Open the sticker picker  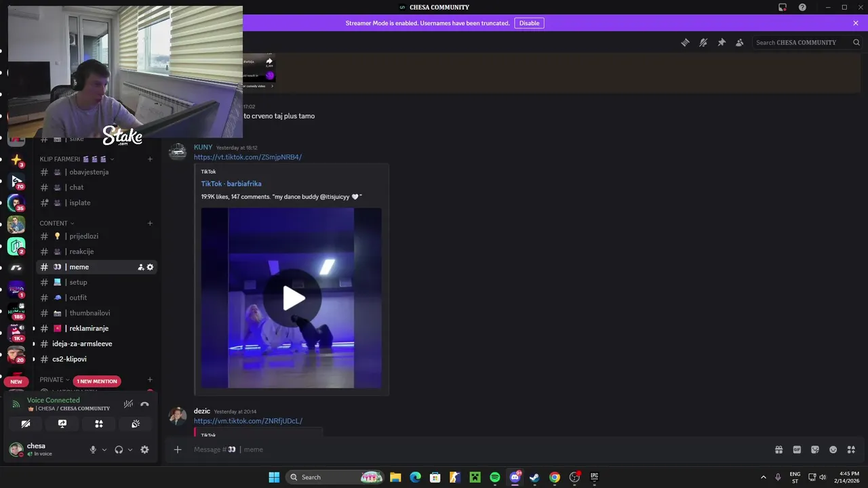coord(815,449)
